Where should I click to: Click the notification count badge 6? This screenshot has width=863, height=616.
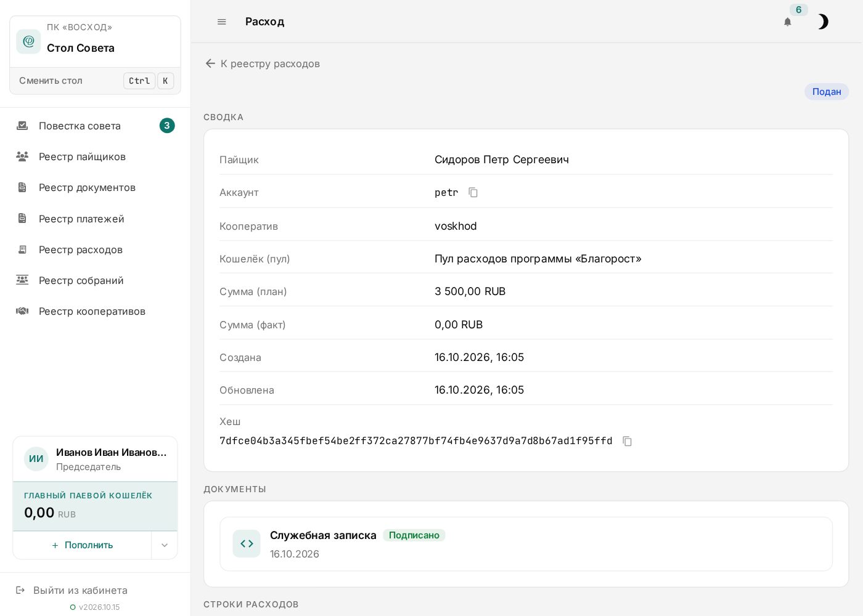point(799,10)
